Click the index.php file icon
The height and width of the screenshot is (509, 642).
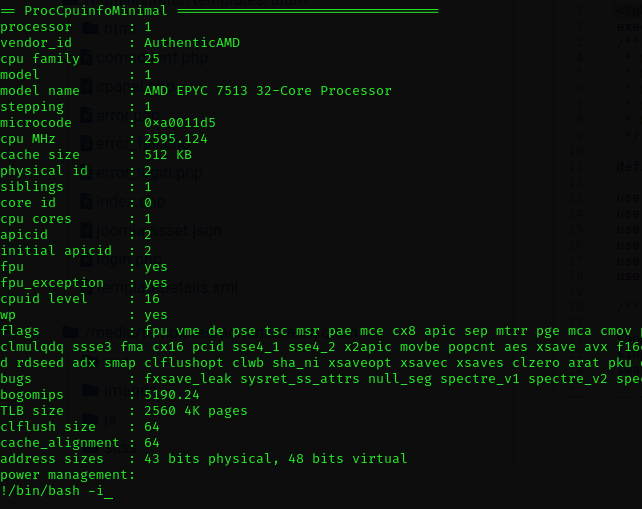point(86,201)
